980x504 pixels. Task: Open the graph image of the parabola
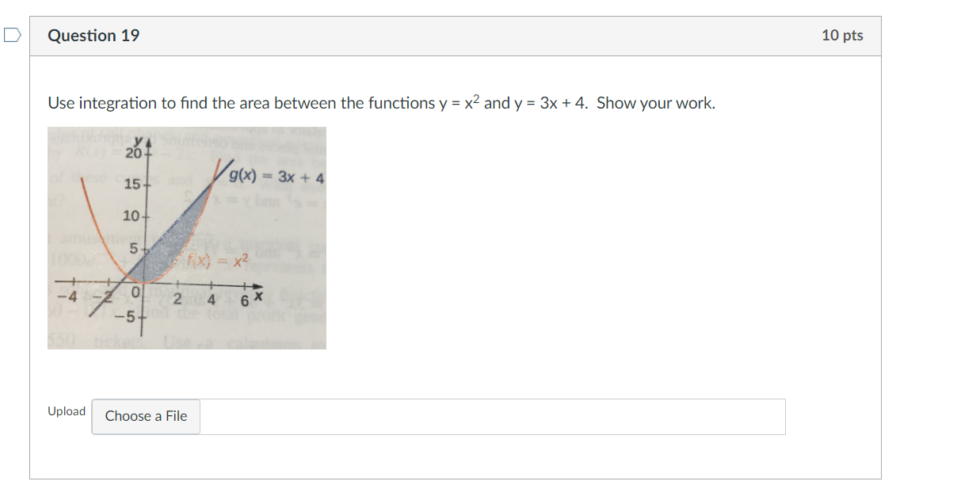click(x=186, y=238)
